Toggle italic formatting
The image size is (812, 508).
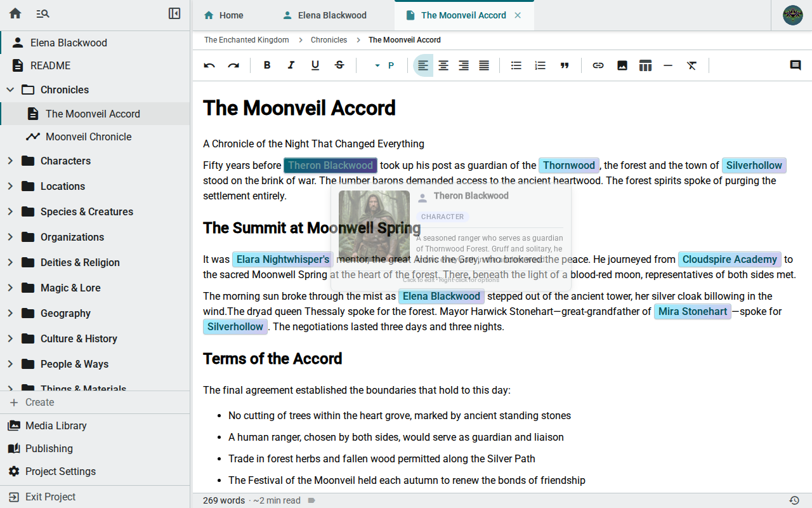291,65
